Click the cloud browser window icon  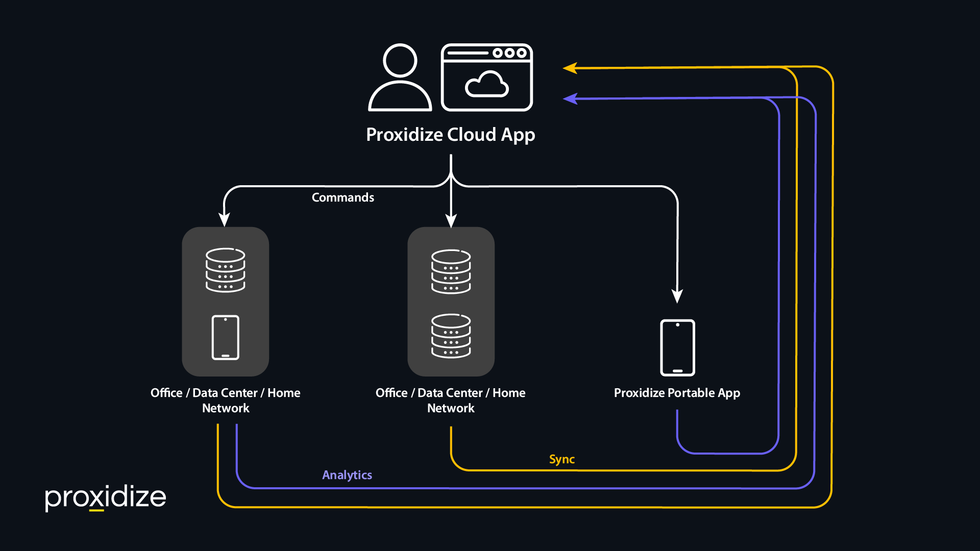(487, 78)
